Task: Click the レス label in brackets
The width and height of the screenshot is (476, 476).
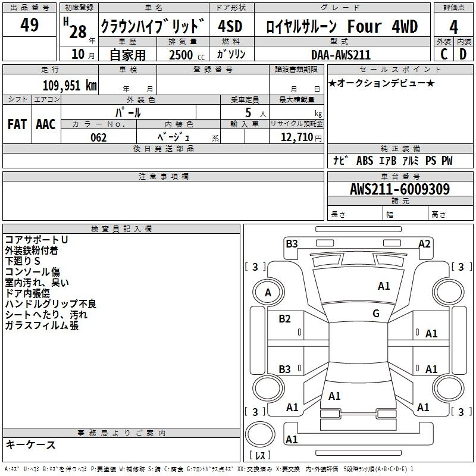Action: click(259, 456)
